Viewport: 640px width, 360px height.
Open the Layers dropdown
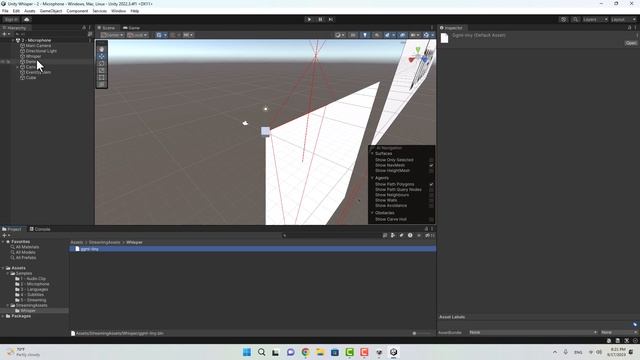pyautogui.click(x=595, y=20)
